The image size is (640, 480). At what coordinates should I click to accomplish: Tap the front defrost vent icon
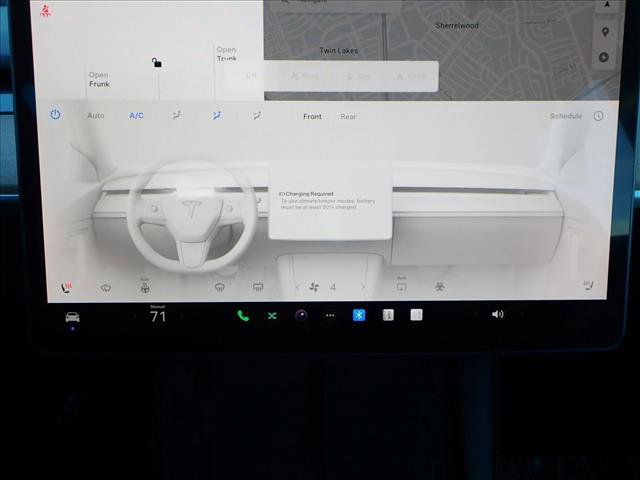coord(220,288)
